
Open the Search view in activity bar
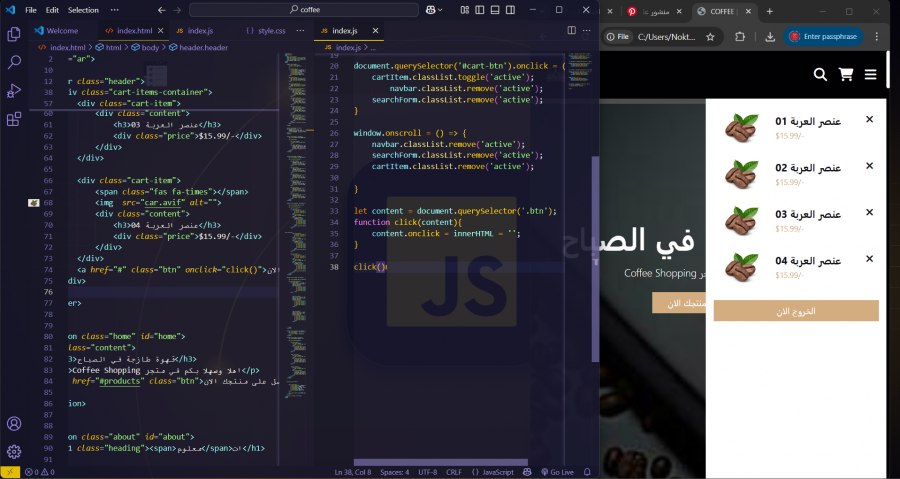[x=14, y=62]
